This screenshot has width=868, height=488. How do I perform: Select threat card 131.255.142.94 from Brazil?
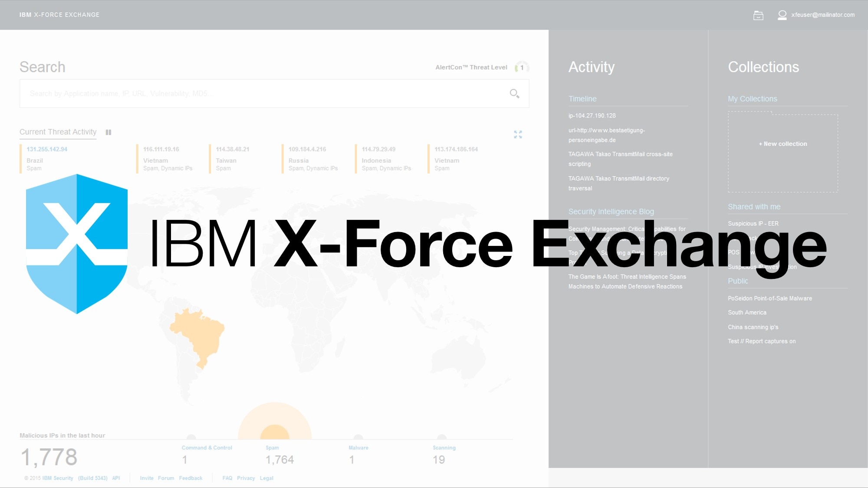(x=46, y=149)
